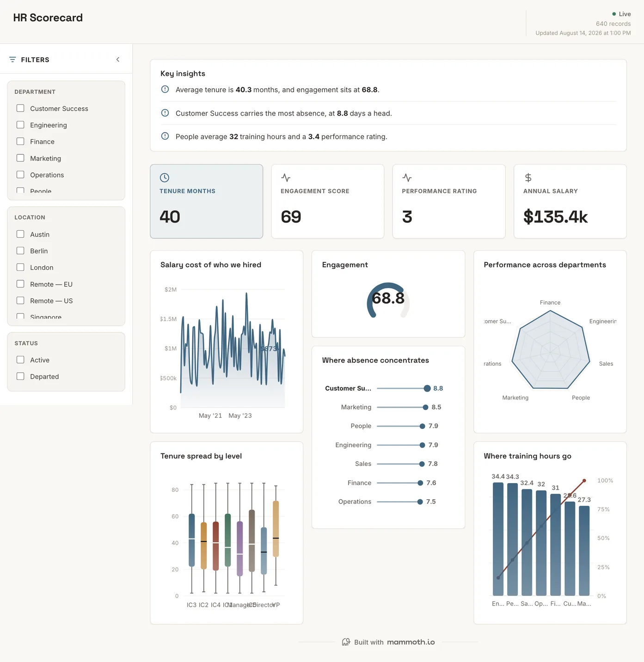Select the Performance Rating KPI card

(x=449, y=202)
